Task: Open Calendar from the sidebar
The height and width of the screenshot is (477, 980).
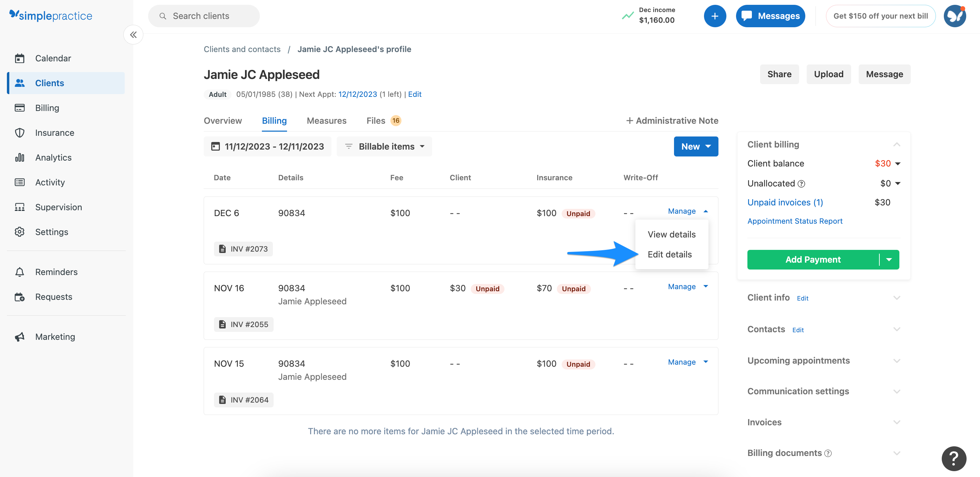Action: click(53, 58)
